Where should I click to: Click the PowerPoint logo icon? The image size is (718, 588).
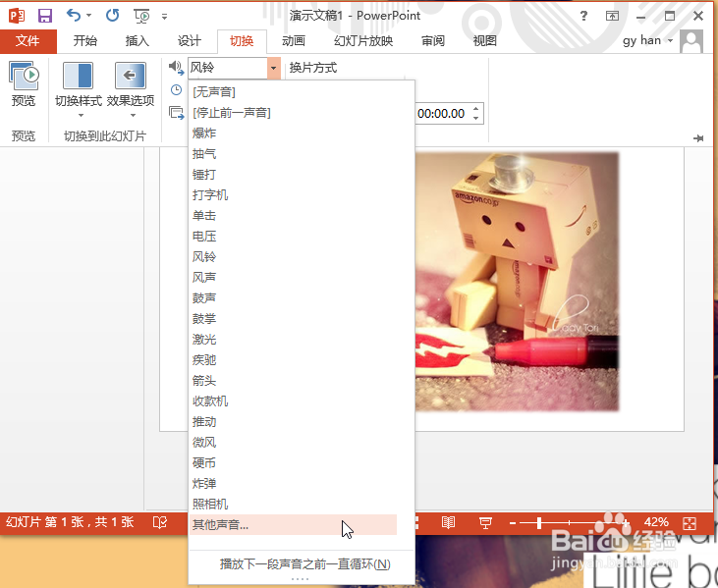point(17,16)
